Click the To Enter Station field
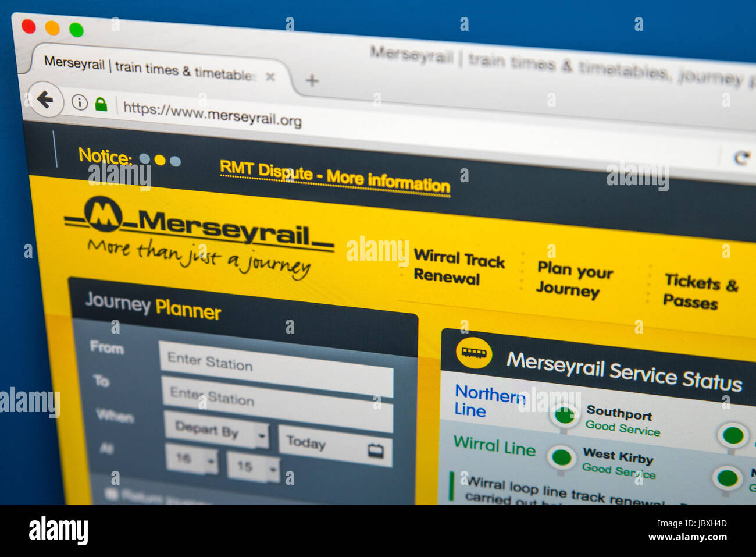 pos(277,403)
